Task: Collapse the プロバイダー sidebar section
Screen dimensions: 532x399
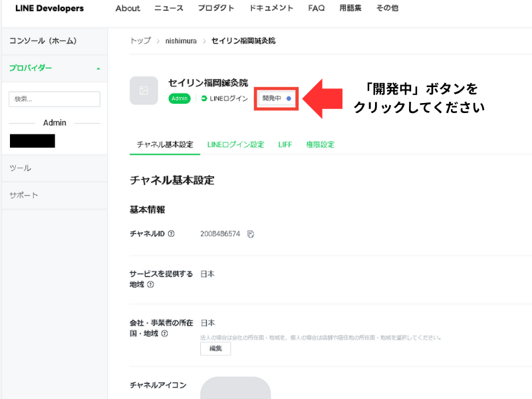Action: click(x=98, y=68)
